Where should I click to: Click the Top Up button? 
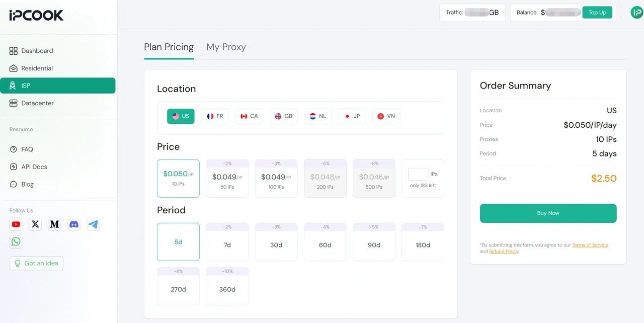(x=597, y=12)
